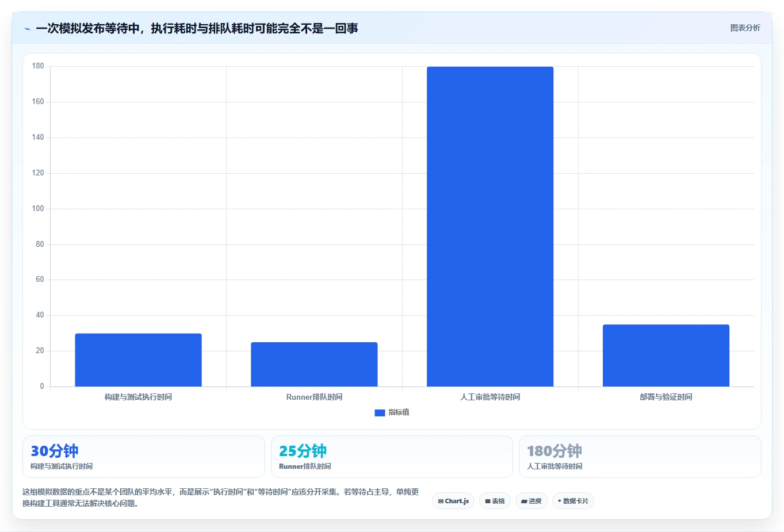The width and height of the screenshot is (784, 532).
Task: Select the 数据卡片 tag chip
Action: tap(573, 501)
